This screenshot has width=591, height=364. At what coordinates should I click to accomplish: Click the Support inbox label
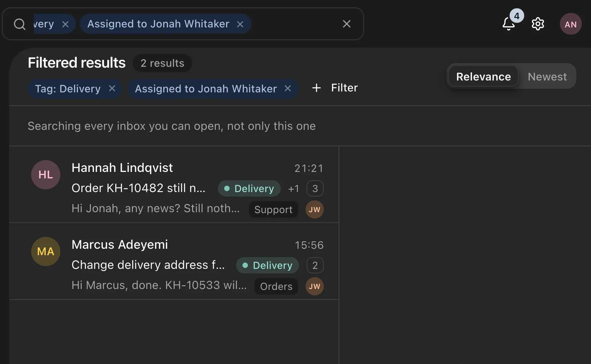coord(273,209)
